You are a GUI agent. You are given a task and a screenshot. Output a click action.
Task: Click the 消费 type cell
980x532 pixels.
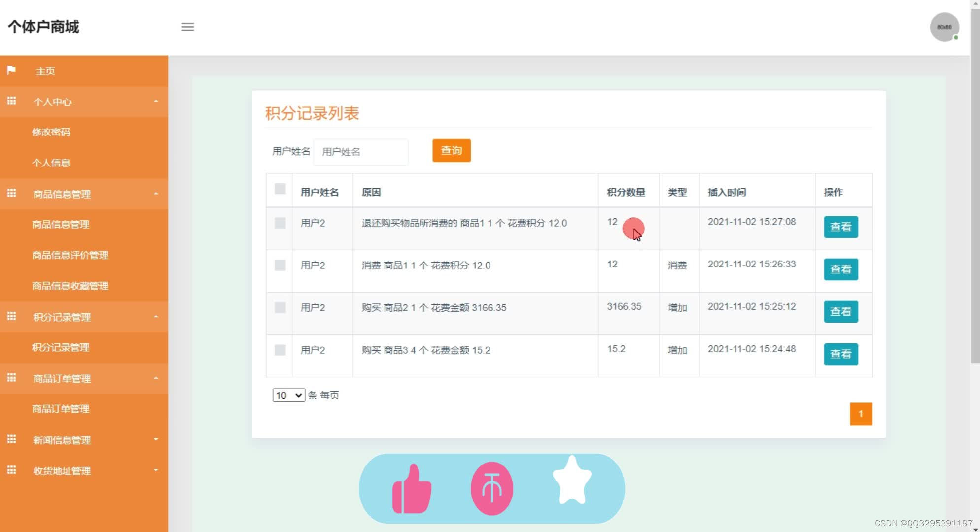tap(677, 266)
